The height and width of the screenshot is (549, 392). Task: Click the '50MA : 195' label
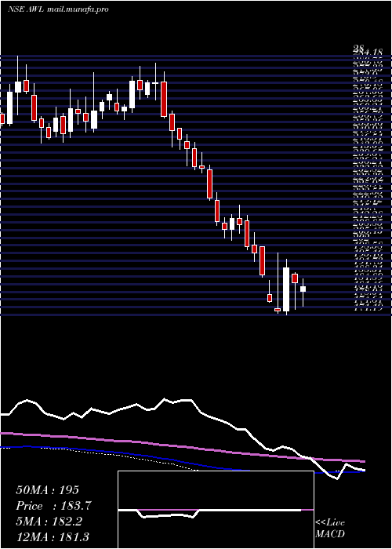coord(48,490)
